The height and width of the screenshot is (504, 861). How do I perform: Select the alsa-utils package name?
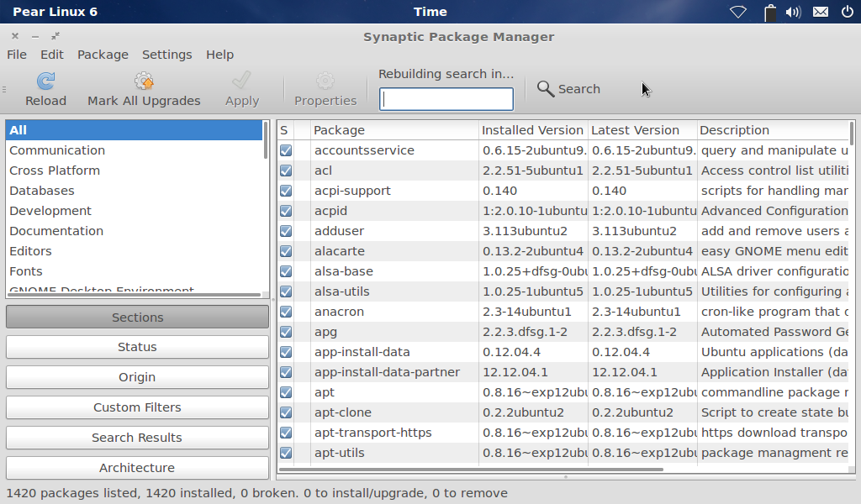coord(341,291)
